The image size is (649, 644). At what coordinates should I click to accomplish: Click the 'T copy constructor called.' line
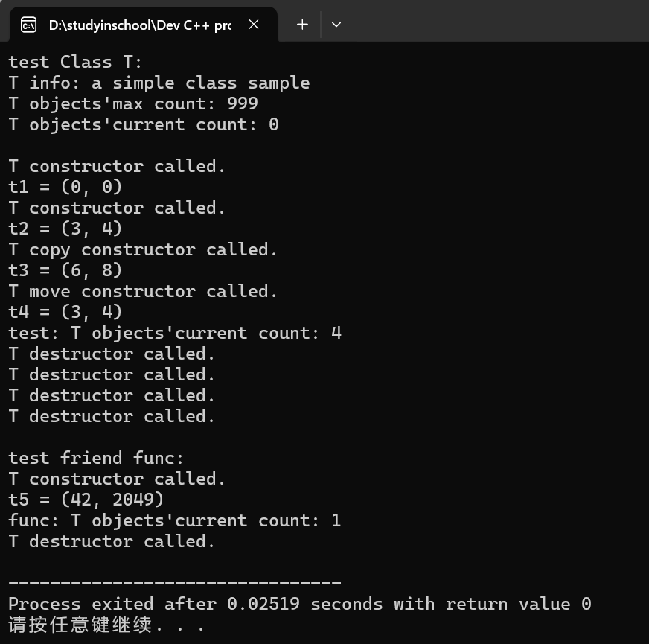click(143, 249)
